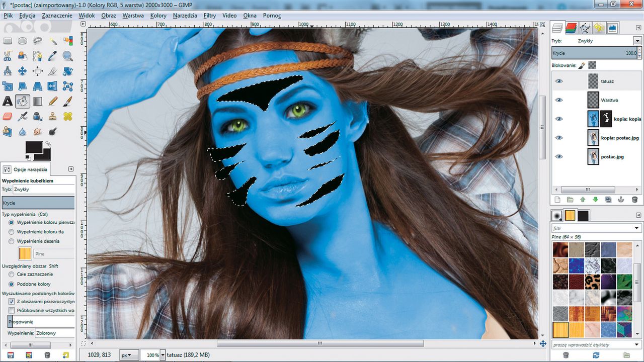Viewport: 644px width, 362px height.
Task: Switch to the Channels tab
Action: pos(571,28)
